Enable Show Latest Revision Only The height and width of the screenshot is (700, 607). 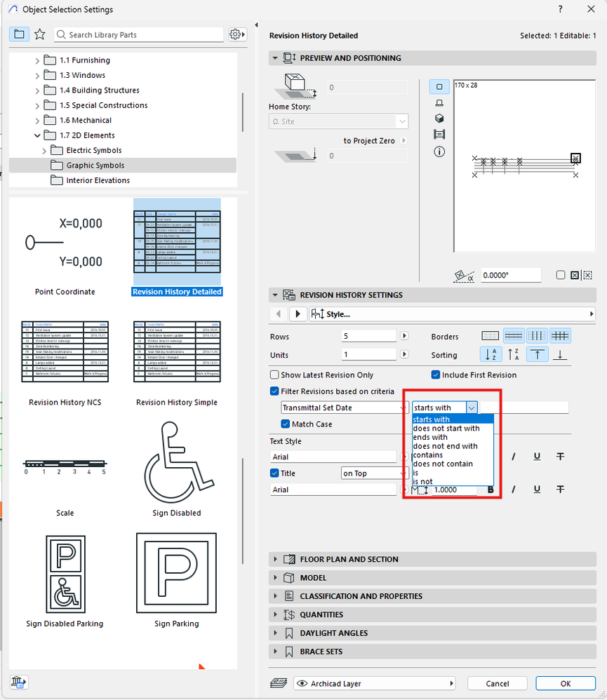pyautogui.click(x=274, y=375)
